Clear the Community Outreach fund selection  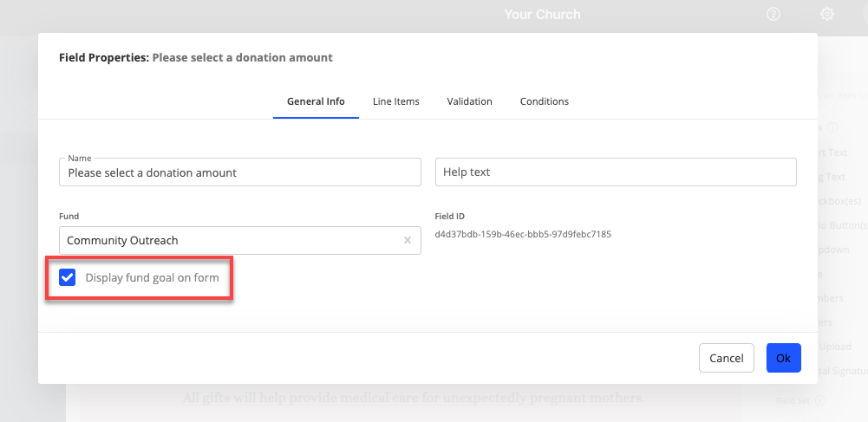(x=408, y=240)
